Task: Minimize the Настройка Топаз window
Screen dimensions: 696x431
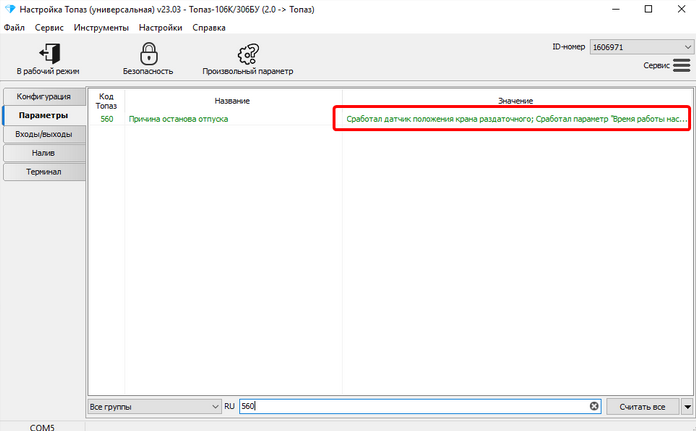Action: coord(616,9)
